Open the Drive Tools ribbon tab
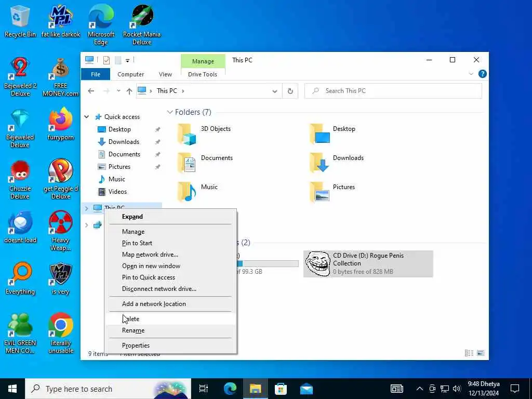 tap(203, 74)
